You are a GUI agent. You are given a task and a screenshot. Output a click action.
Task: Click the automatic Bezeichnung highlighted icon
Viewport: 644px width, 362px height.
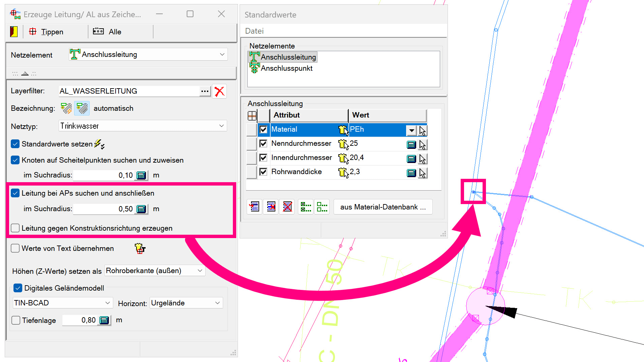click(82, 108)
